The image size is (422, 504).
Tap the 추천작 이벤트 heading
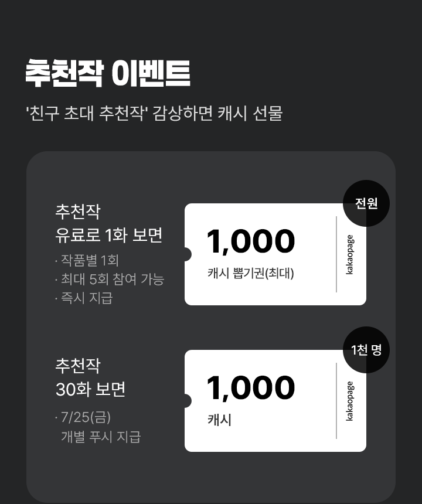click(x=108, y=73)
